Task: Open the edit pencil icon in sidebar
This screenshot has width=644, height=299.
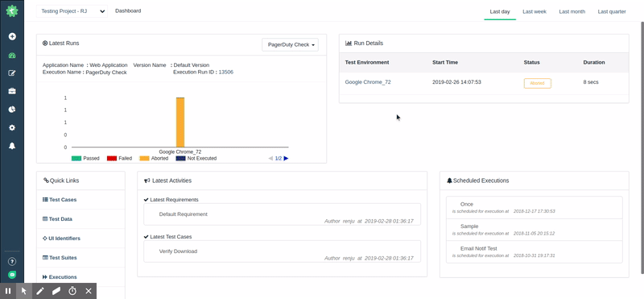Action: (x=12, y=73)
